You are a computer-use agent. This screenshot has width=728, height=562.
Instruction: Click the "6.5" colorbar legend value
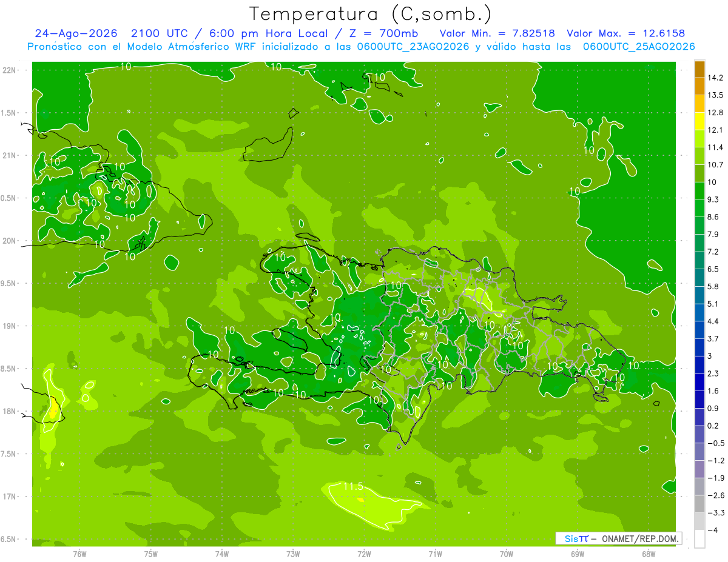(x=713, y=269)
